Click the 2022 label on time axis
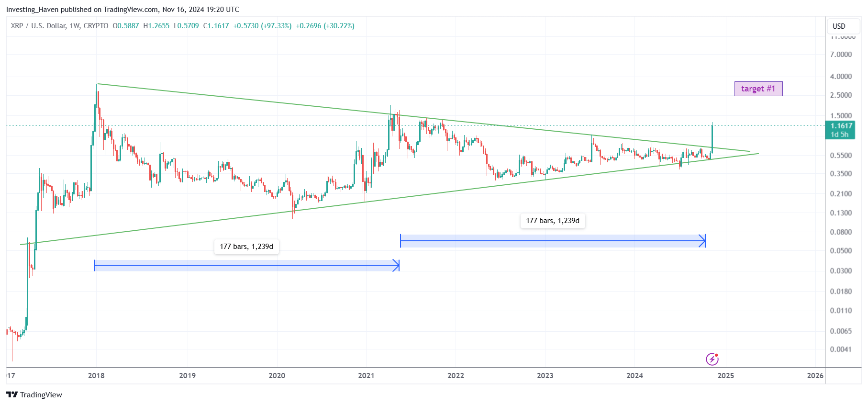This screenshot has width=868, height=405. coord(456,376)
